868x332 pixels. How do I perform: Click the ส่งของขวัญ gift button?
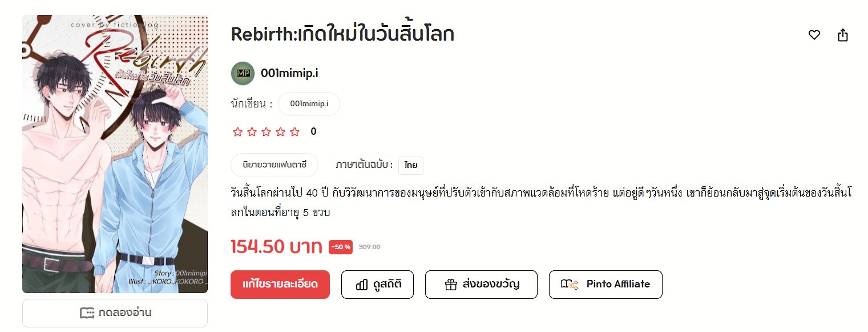(x=481, y=285)
